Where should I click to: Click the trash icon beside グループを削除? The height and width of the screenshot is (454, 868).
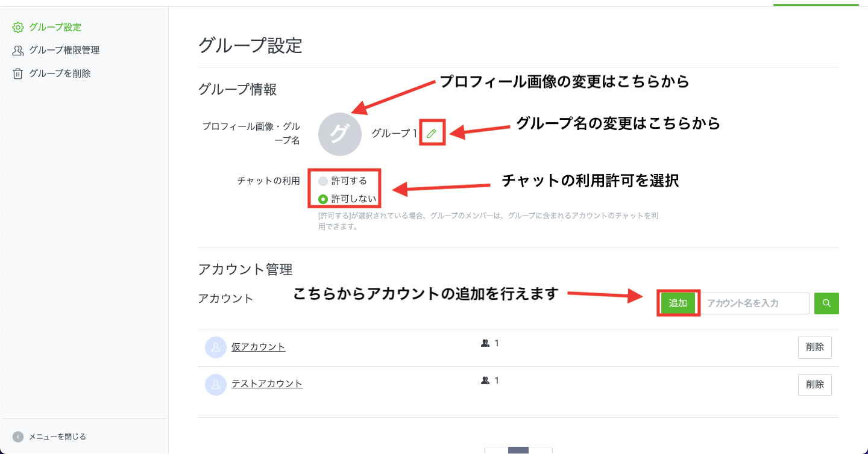tap(18, 73)
